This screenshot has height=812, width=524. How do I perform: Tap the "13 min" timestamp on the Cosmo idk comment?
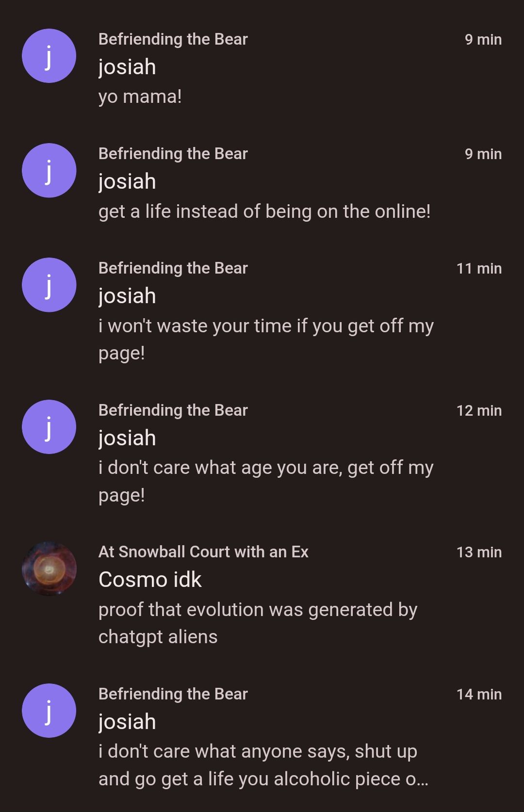click(479, 552)
